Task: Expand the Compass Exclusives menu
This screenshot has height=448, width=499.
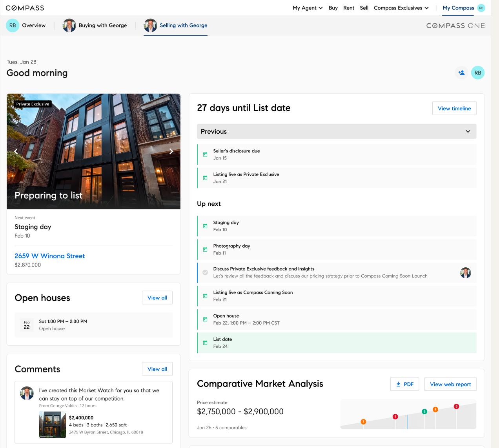Action: point(401,8)
